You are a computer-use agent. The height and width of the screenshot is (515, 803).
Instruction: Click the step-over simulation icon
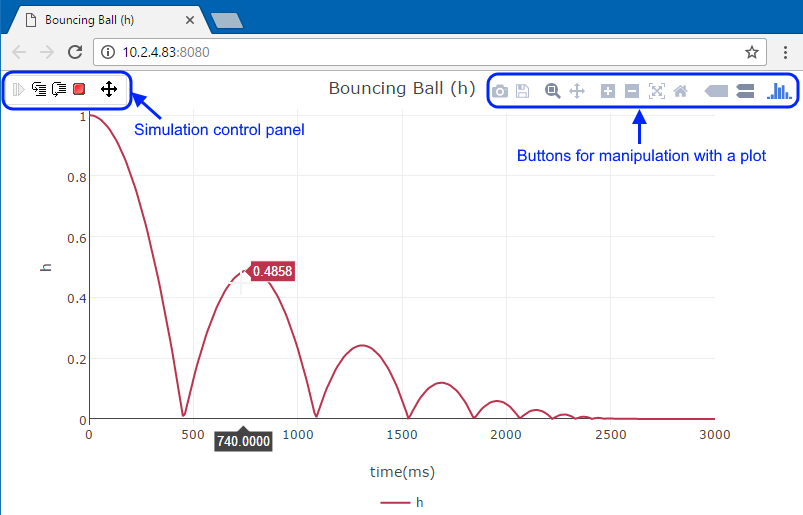[x=59, y=90]
